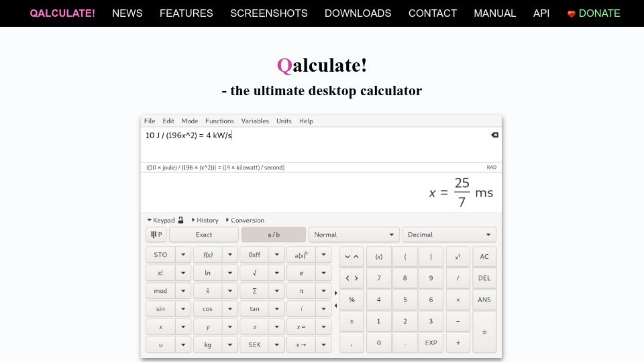
Task: Click the RAD angle unit indicator
Action: click(x=491, y=168)
